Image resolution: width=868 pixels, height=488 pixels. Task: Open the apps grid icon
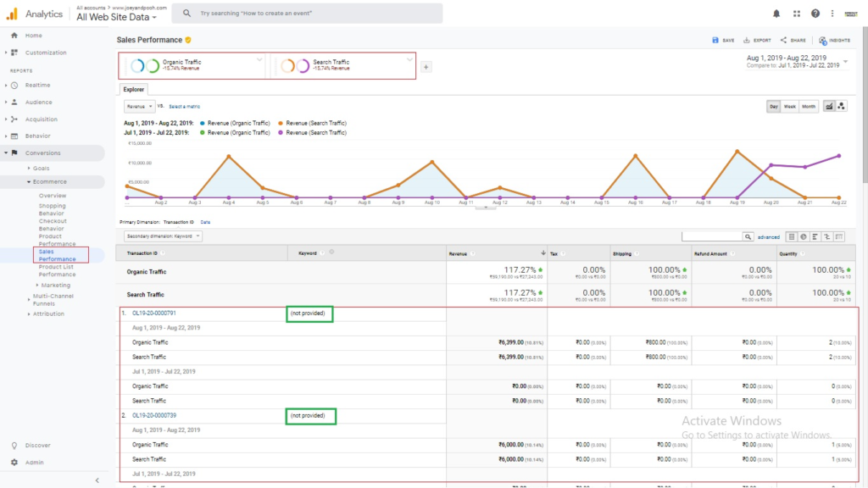click(797, 14)
